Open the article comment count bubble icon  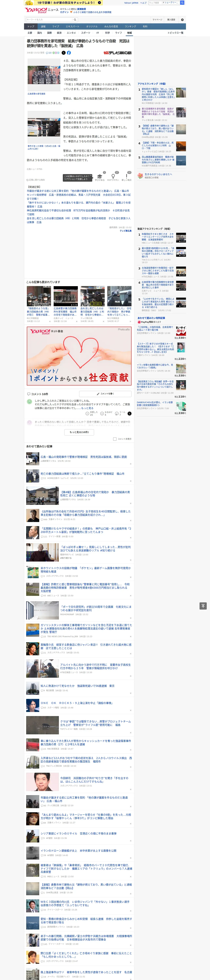coord(47,53)
